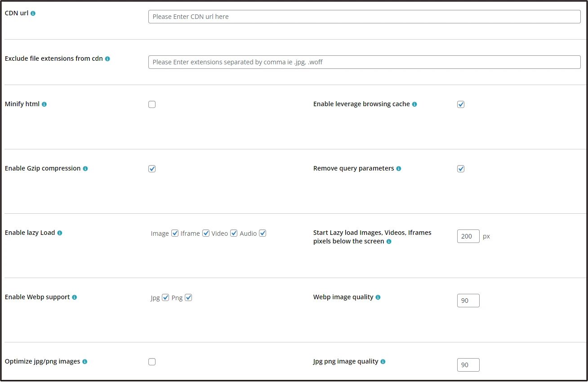Click info icon beside Enable Gzip compression

tap(85, 169)
